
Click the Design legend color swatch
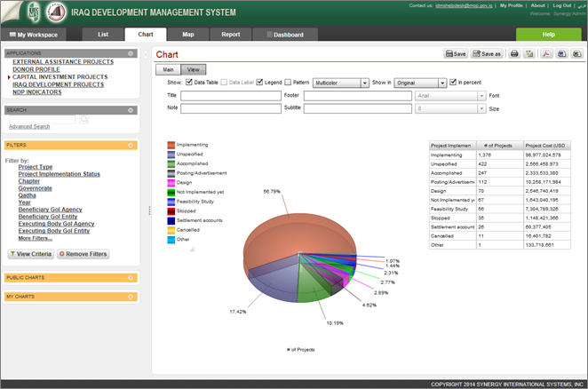(x=171, y=183)
